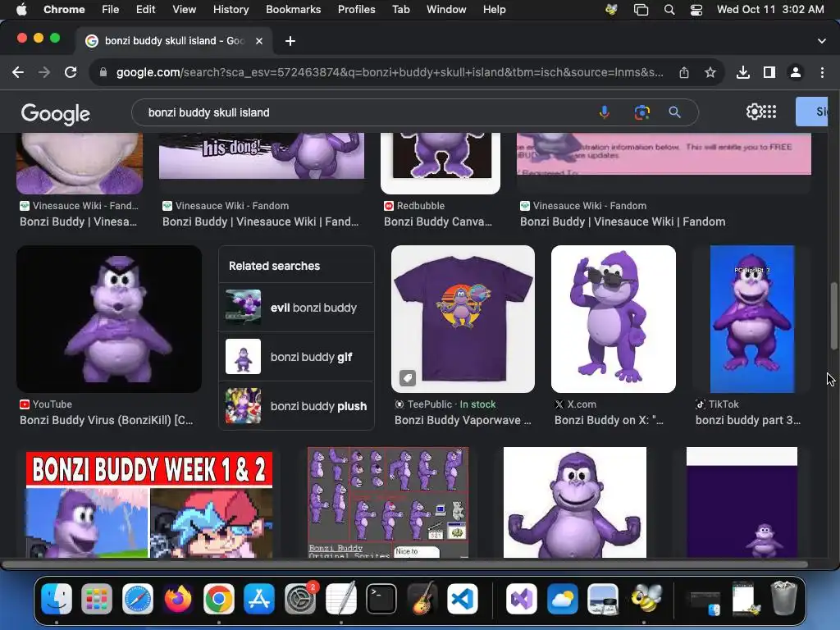Open the View menu
This screenshot has height=630, width=840.
click(184, 9)
